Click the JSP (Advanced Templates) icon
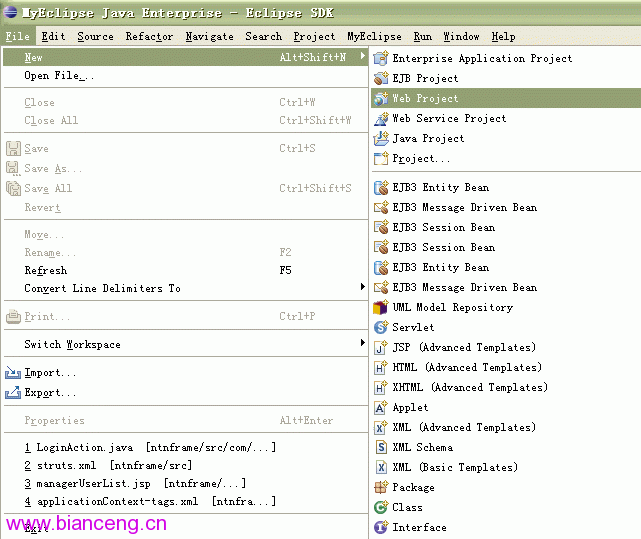 point(381,348)
